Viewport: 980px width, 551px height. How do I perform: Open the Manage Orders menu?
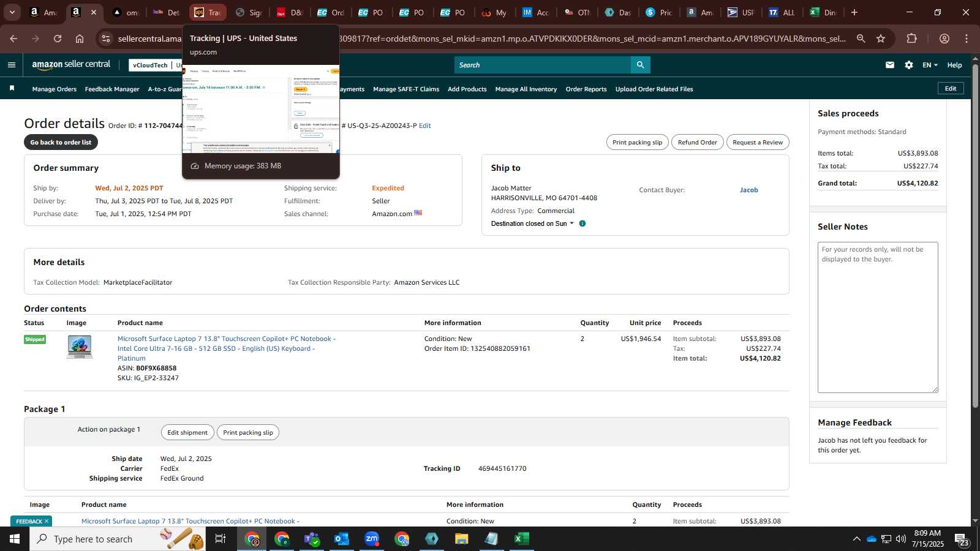(55, 89)
